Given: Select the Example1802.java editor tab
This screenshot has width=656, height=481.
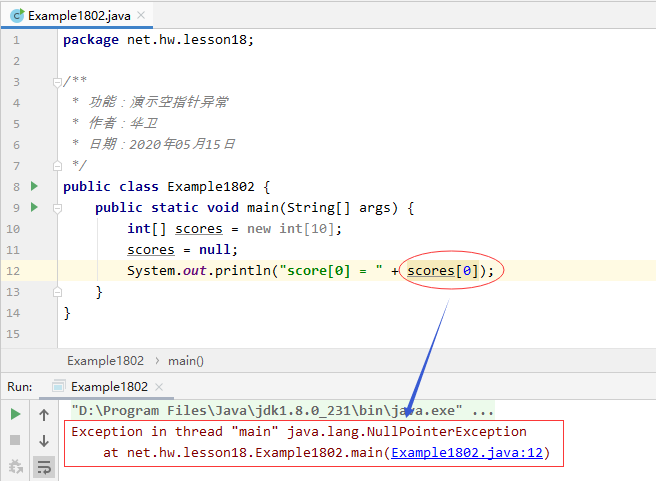Looking at the screenshot, I should click(77, 16).
